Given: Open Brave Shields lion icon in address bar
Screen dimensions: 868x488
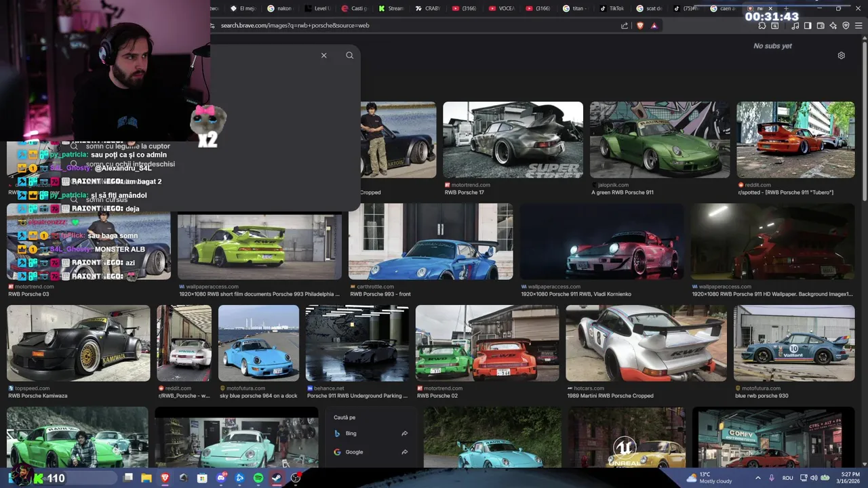Looking at the screenshot, I should 640,26.
